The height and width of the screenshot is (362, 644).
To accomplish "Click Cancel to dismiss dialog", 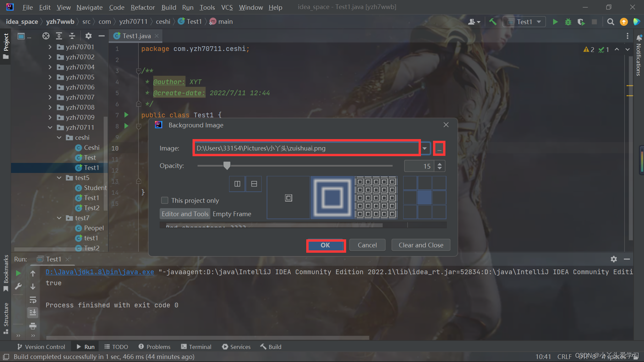I will click(367, 245).
